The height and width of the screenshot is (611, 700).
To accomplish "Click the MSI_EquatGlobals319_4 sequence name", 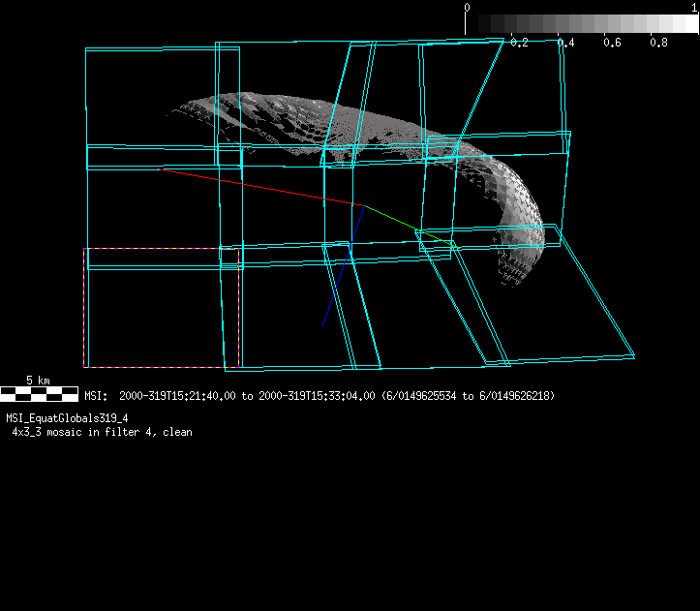I will [x=67, y=418].
